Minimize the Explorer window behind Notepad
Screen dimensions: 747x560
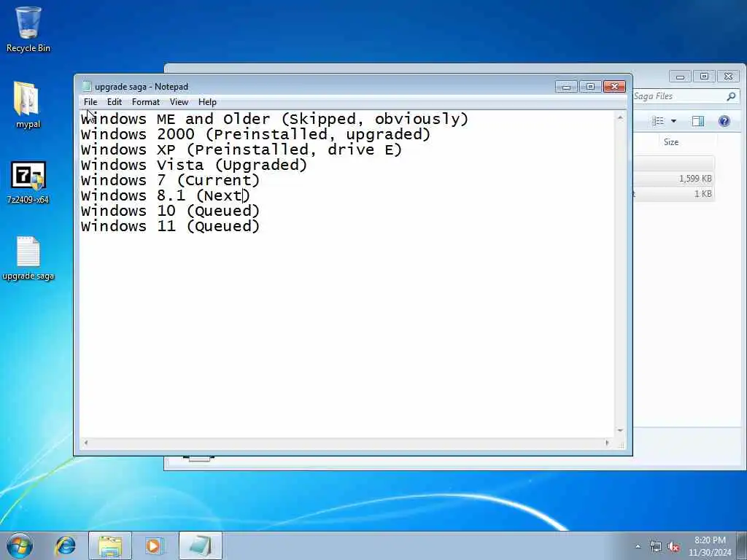point(680,76)
